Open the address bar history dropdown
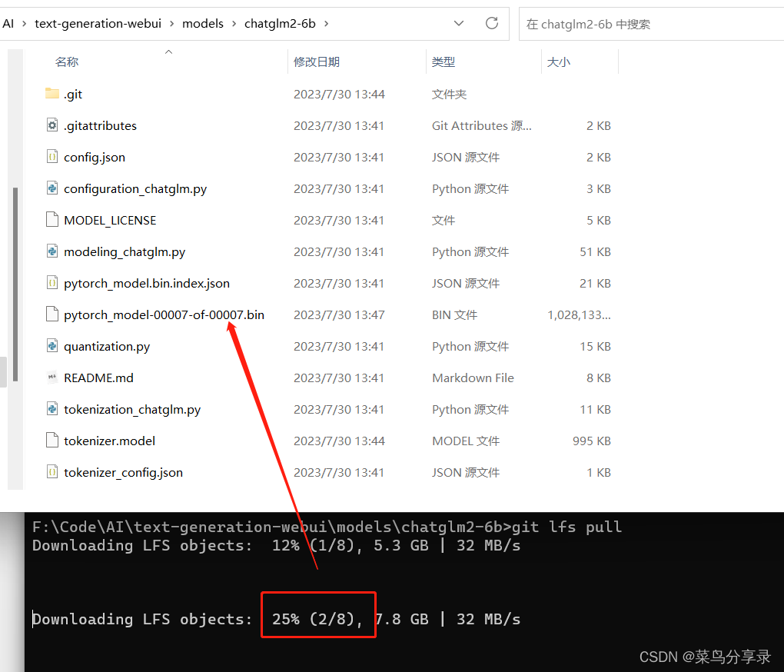784x672 pixels. (459, 23)
